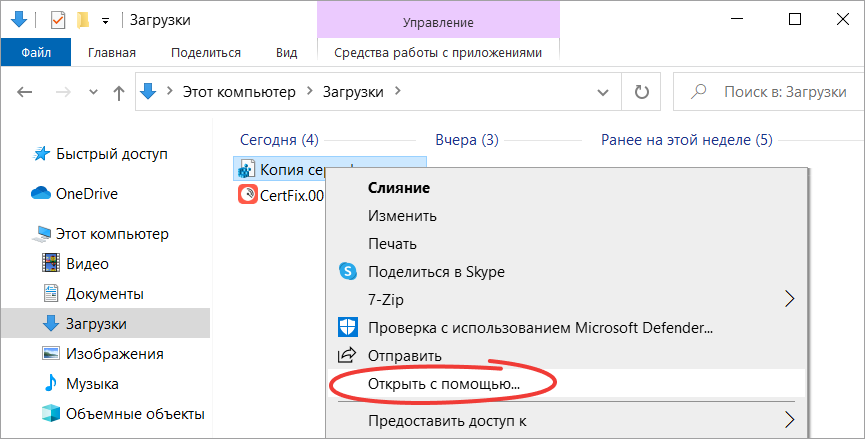The height and width of the screenshot is (439, 865).
Task: Click the Skype icon in context menu
Action: coord(348,271)
